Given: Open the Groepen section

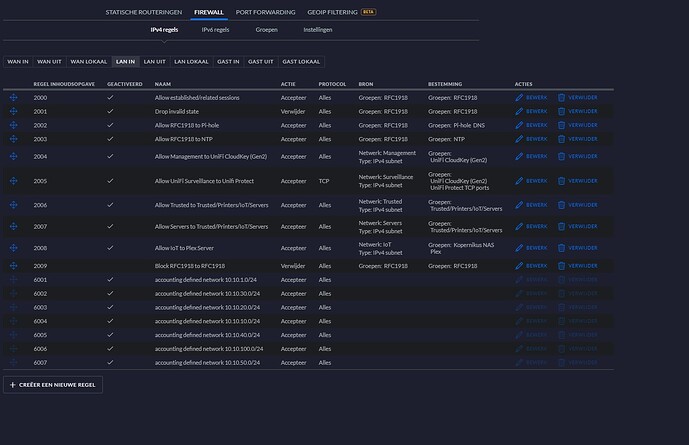Looking at the screenshot, I should pyautogui.click(x=267, y=30).
